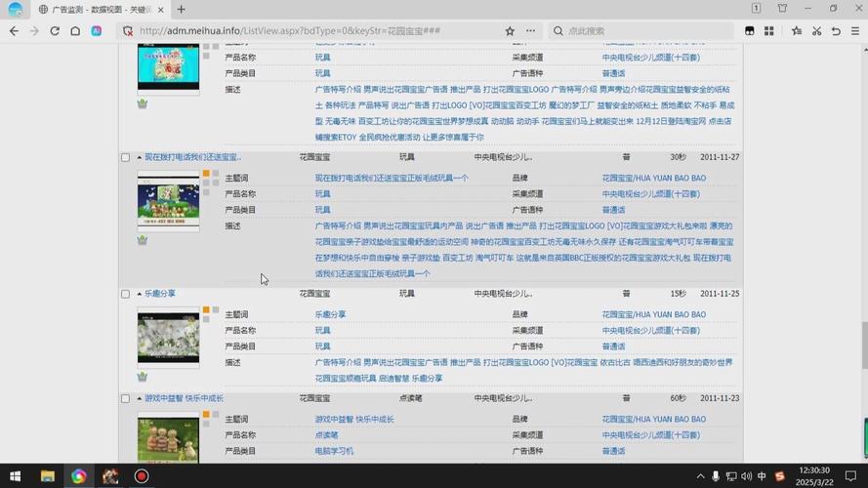Tick the checkbox for 游戏中益智 快乐中成长
This screenshot has height=488, width=868.
pos(126,399)
